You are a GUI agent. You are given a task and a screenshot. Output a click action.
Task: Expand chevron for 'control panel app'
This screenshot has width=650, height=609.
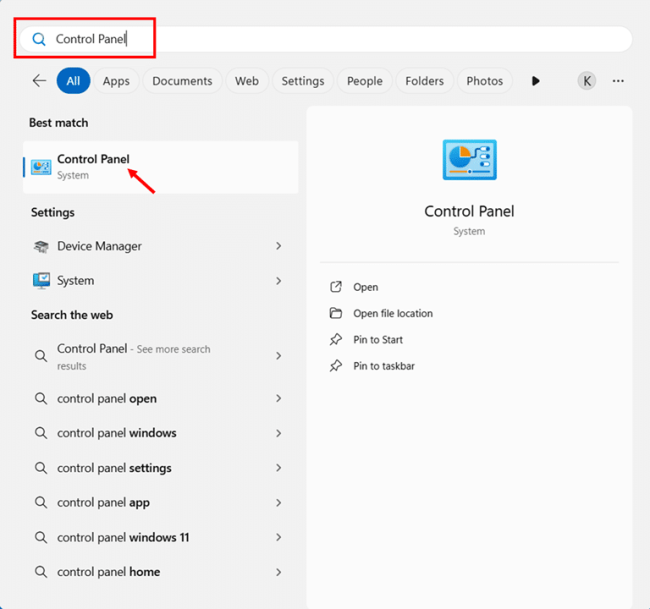click(279, 502)
